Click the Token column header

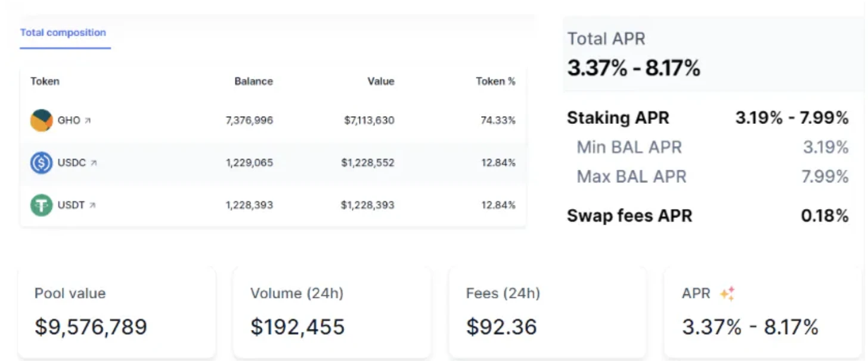point(45,81)
